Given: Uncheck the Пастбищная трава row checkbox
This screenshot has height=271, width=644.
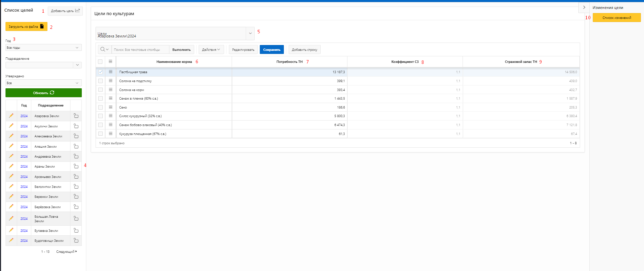Looking at the screenshot, I should (100, 72).
